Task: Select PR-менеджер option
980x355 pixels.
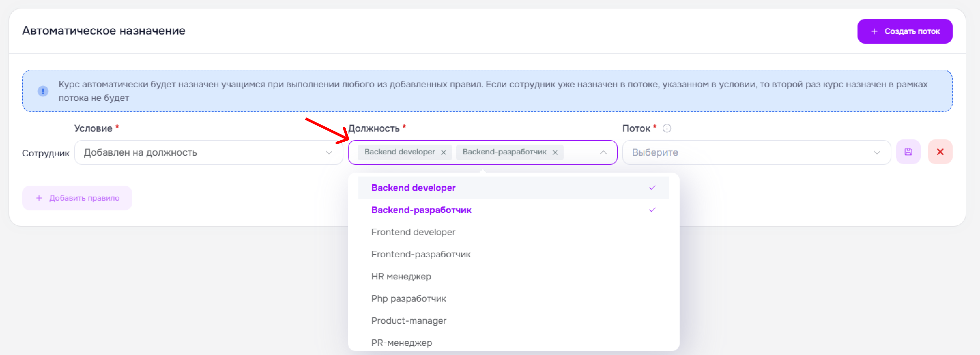Action: 513,342
